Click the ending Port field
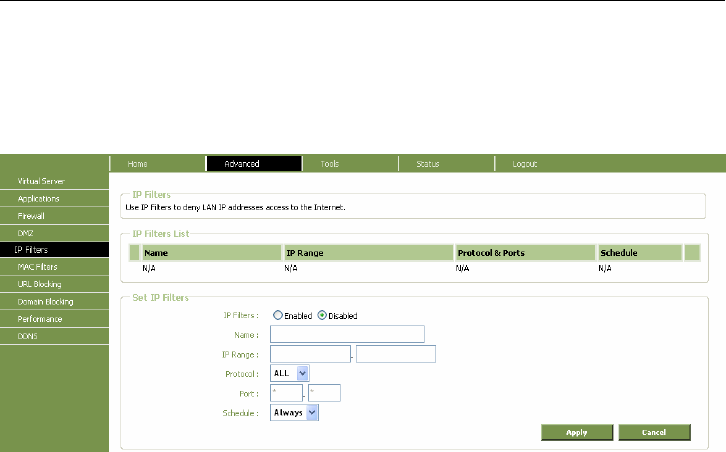The width and height of the screenshot is (726, 452). (x=325, y=393)
